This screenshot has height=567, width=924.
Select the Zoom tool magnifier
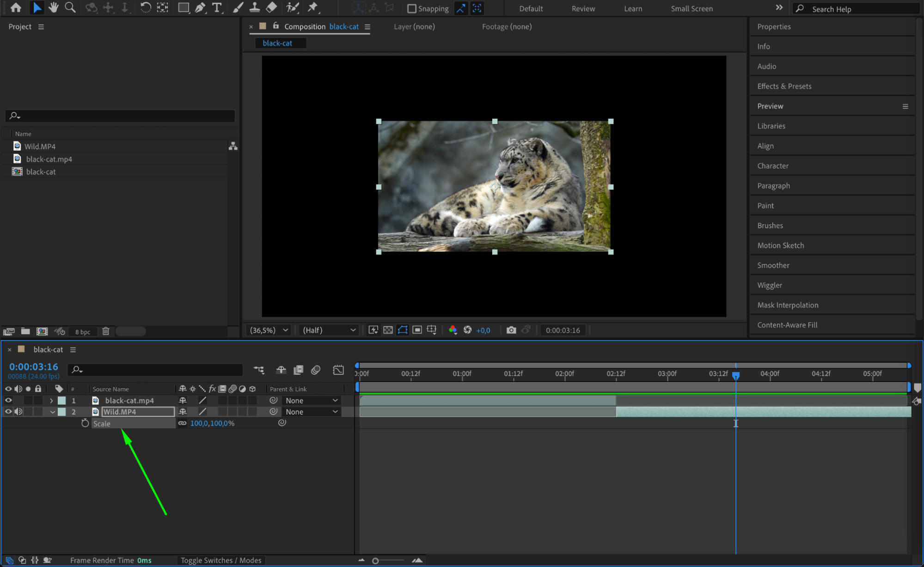tap(70, 7)
